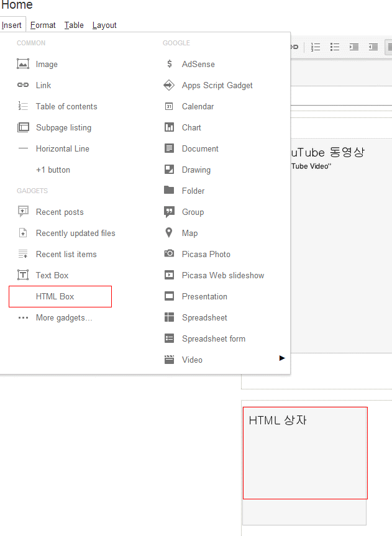Click the Drawing icon
Screen dimensions: 392x536
click(169, 169)
